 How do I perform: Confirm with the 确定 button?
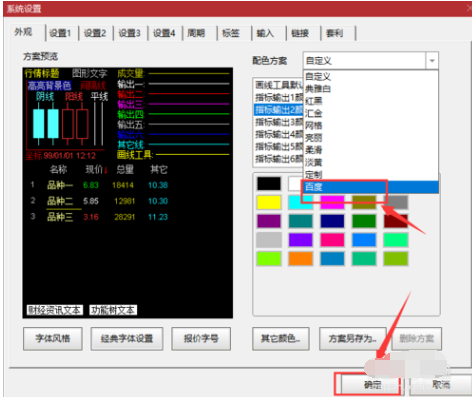(372, 385)
